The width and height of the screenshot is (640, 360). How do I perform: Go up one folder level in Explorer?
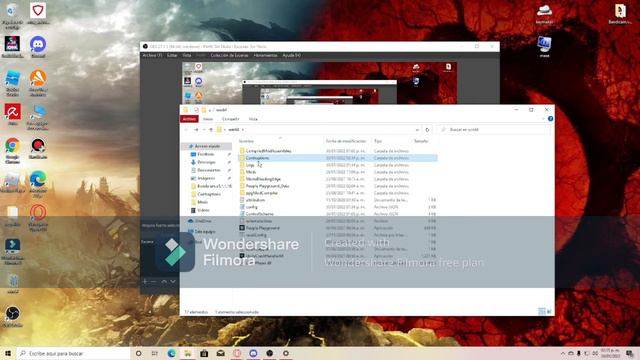pyautogui.click(x=211, y=129)
